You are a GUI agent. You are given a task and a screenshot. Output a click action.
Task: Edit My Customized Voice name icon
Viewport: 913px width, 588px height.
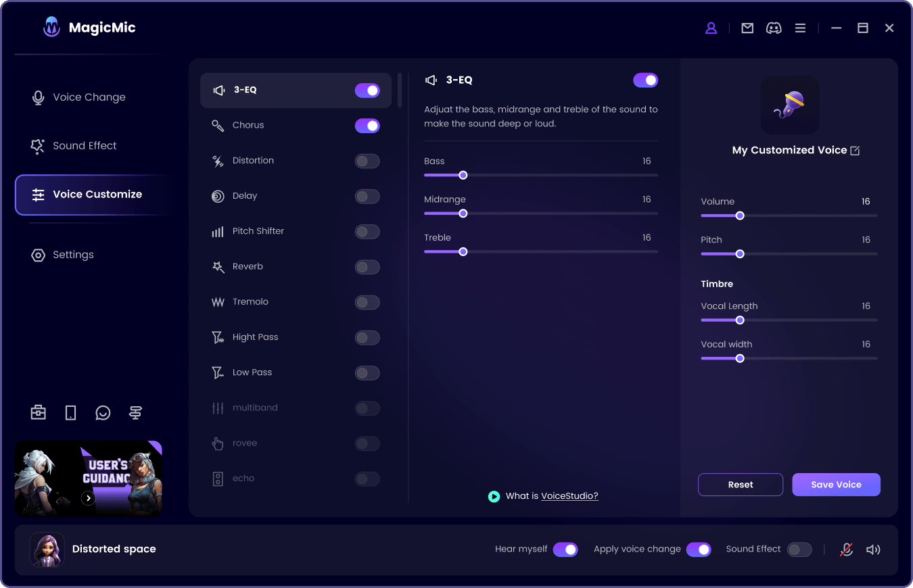855,151
